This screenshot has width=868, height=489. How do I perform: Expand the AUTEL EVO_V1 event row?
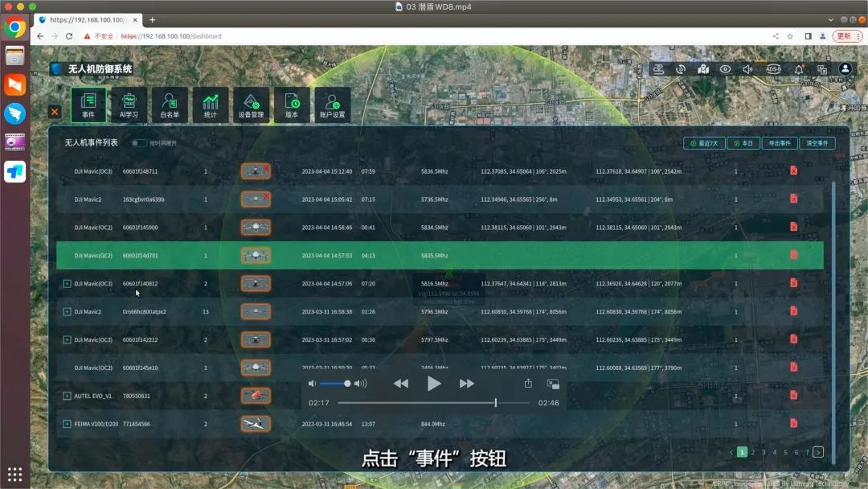[67, 396]
